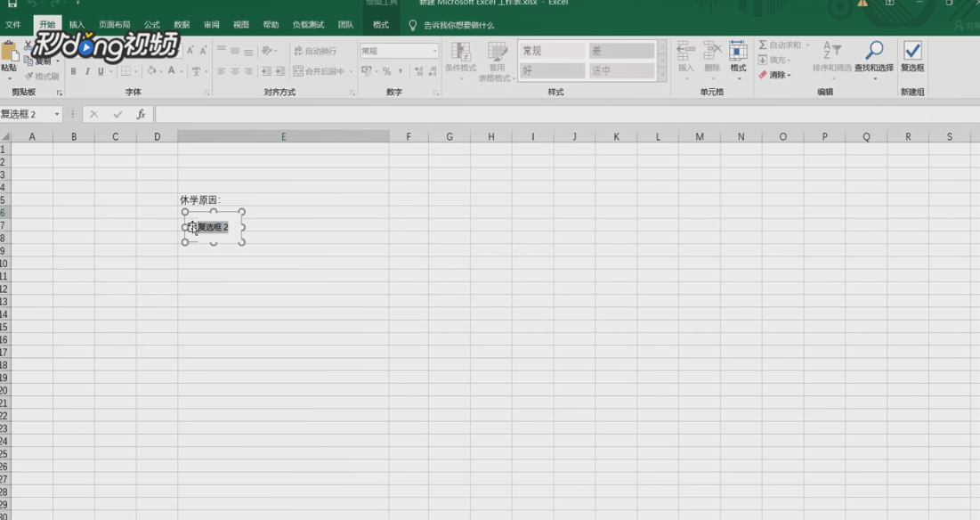The image size is (980, 520).
Task: Apply the comma style number format
Action: click(401, 71)
